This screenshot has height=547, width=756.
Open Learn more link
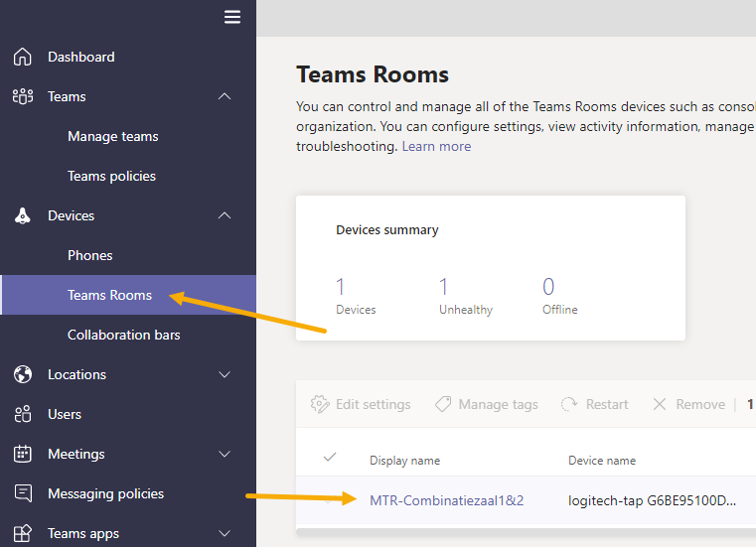[x=436, y=146]
